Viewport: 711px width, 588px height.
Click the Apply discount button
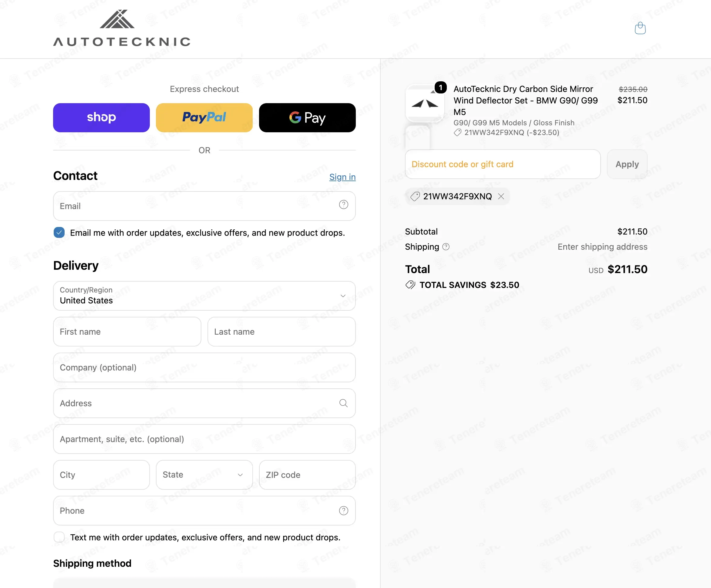(627, 164)
